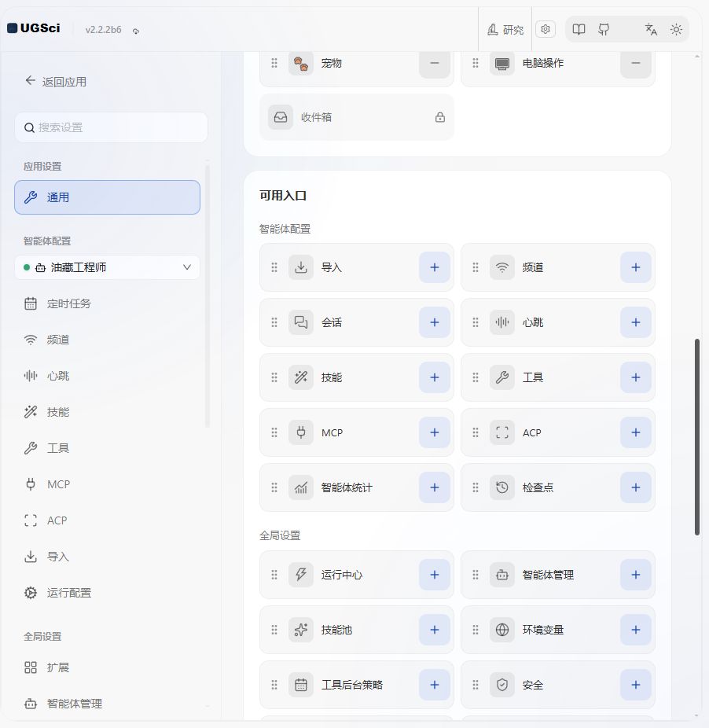Viewport: 709px width, 728px height.
Task: Click drag handle of the 导入 card
Action: pyautogui.click(x=274, y=267)
